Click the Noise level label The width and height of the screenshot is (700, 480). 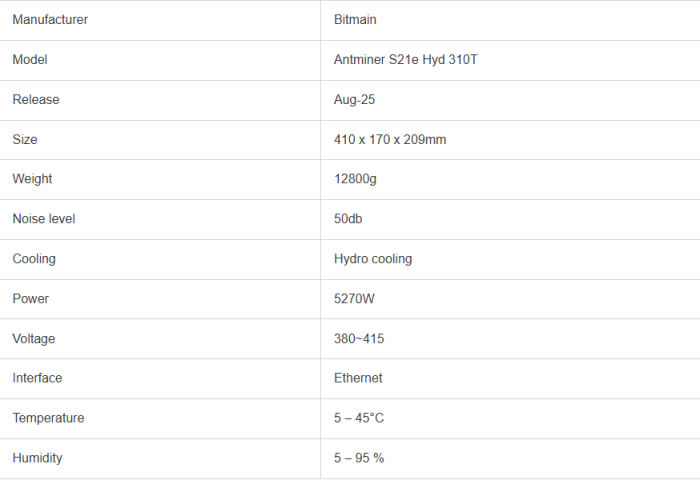44,219
